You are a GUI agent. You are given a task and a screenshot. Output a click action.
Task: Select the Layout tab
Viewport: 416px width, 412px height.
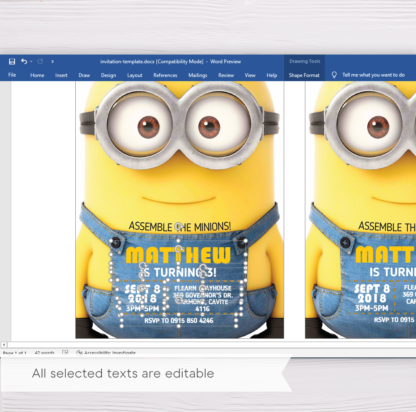tap(135, 75)
